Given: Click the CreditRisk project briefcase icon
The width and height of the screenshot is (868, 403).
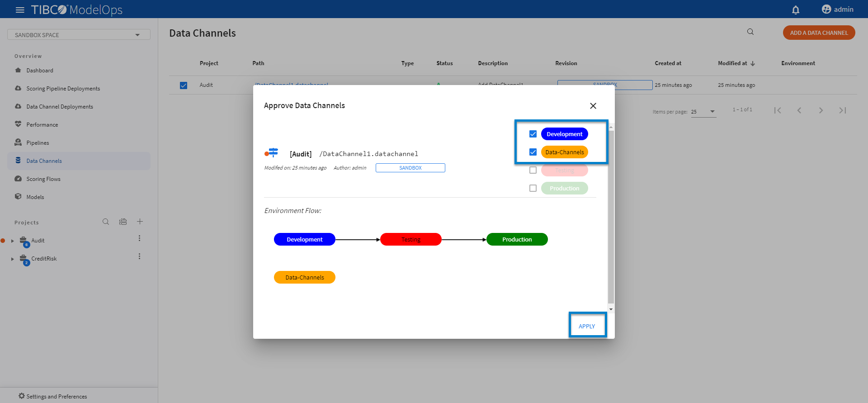Looking at the screenshot, I should click(x=24, y=259).
